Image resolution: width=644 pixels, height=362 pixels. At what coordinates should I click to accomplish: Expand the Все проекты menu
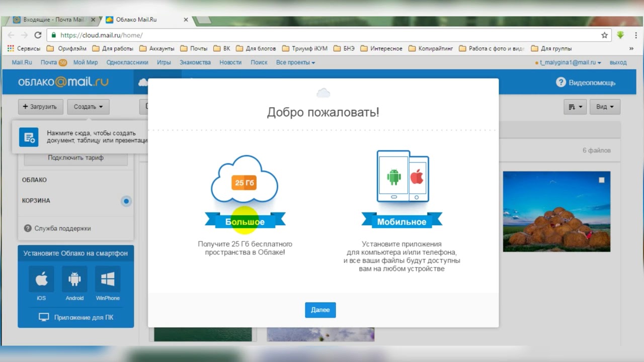(295, 62)
